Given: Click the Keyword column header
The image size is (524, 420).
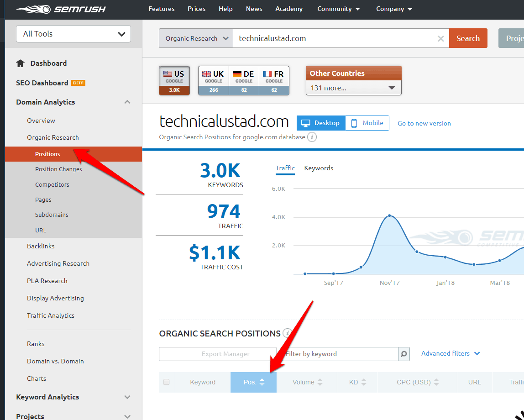Looking at the screenshot, I should [203, 382].
